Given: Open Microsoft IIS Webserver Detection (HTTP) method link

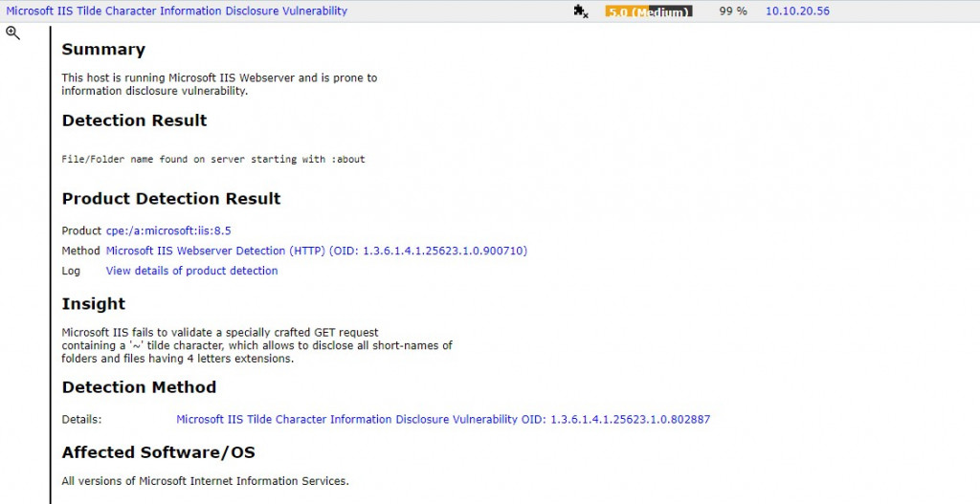Looking at the screenshot, I should click(316, 251).
